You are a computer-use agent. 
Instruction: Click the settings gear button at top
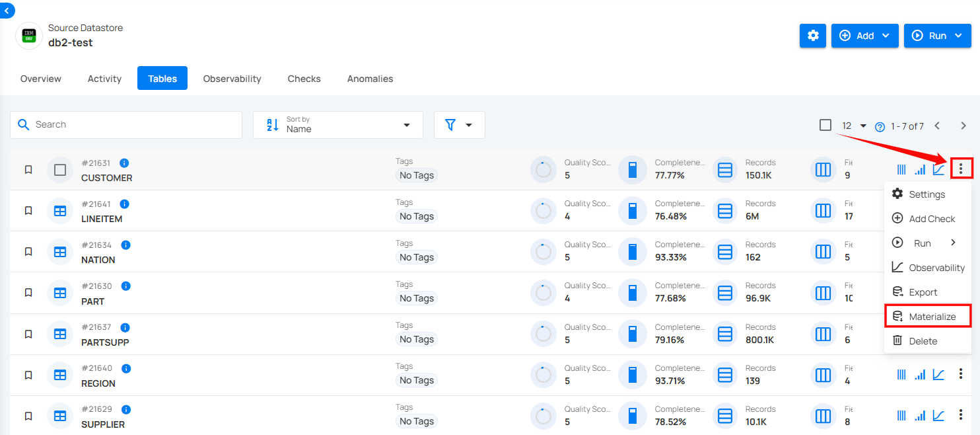[813, 36]
